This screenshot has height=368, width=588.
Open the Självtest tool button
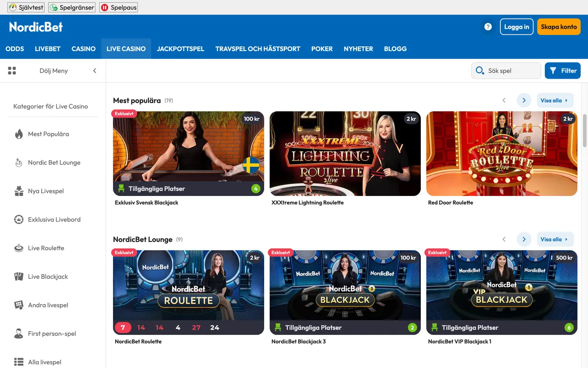[x=25, y=7]
